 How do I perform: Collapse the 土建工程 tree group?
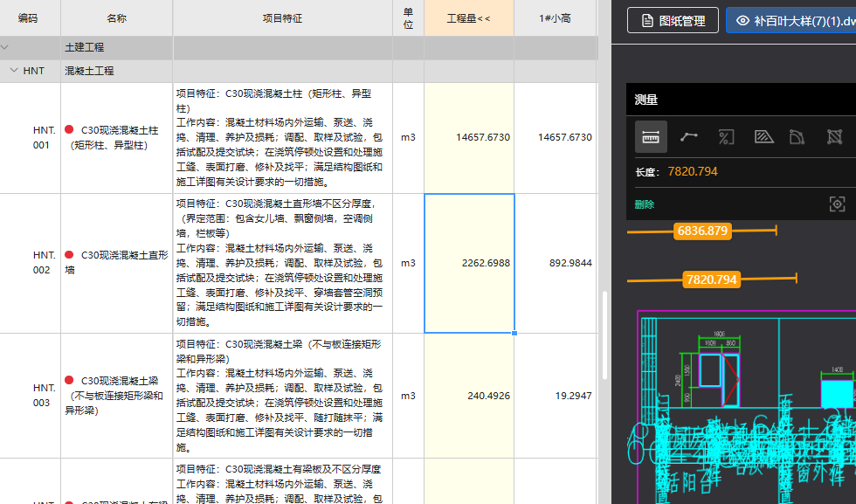[5, 47]
